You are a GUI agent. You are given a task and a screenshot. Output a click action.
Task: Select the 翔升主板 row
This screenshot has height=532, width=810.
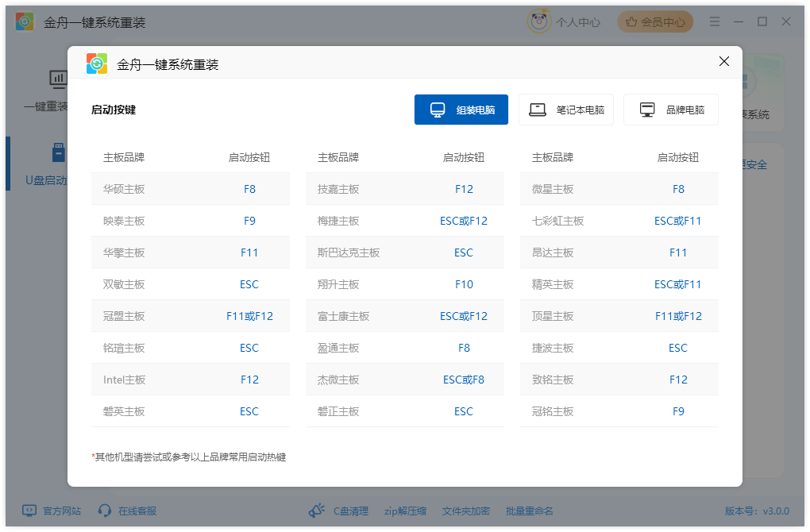[x=404, y=284]
